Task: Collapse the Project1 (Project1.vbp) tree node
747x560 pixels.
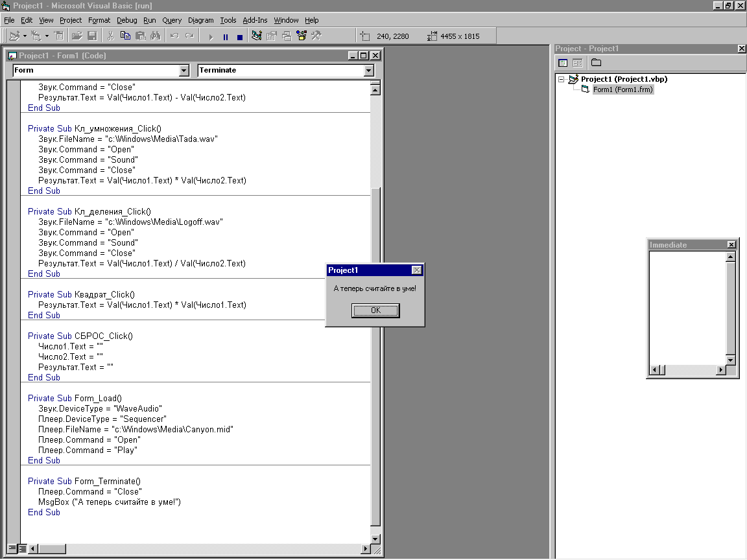Action: coord(561,79)
